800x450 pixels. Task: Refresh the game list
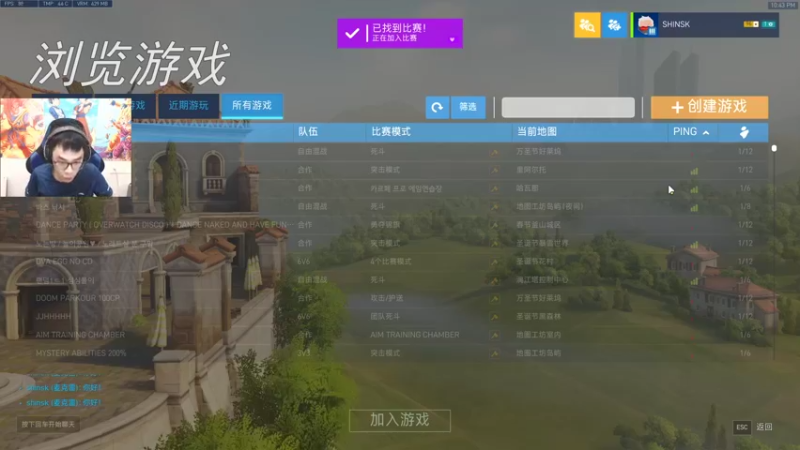pyautogui.click(x=437, y=107)
